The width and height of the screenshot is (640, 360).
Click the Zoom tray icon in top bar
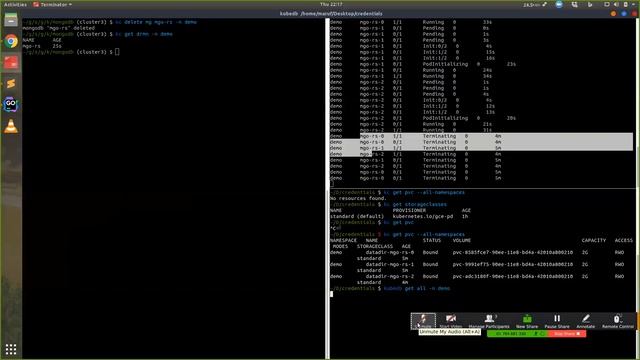[559, 4]
